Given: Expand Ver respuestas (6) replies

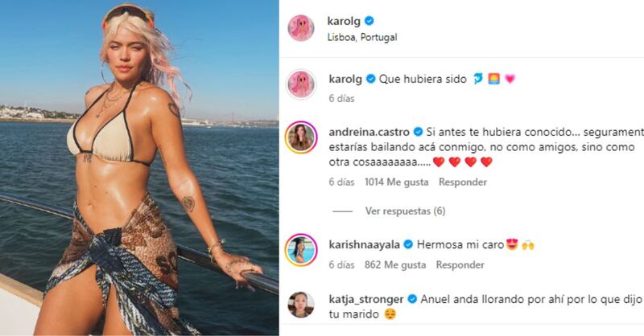Looking at the screenshot, I should (x=405, y=211).
